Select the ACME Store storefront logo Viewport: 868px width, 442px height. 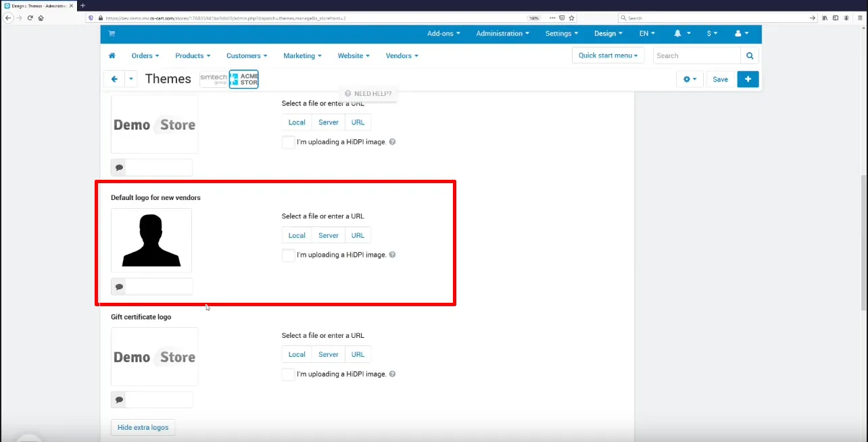243,80
